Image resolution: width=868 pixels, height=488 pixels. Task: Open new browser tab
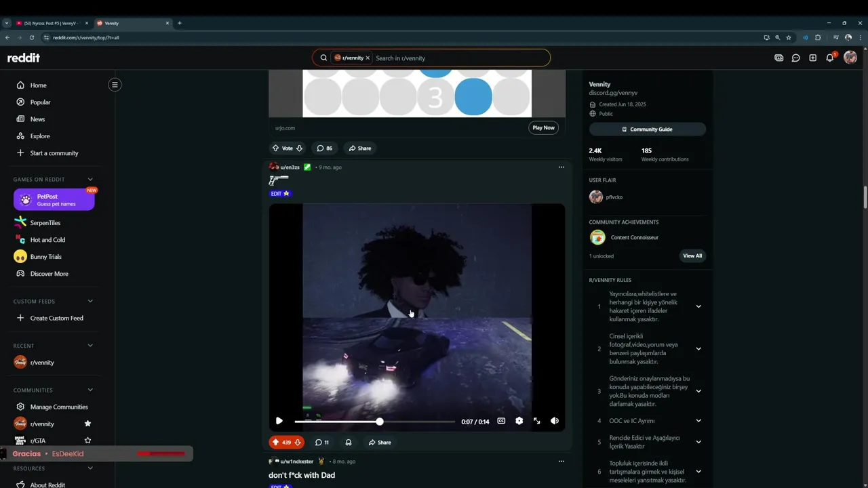[180, 23]
